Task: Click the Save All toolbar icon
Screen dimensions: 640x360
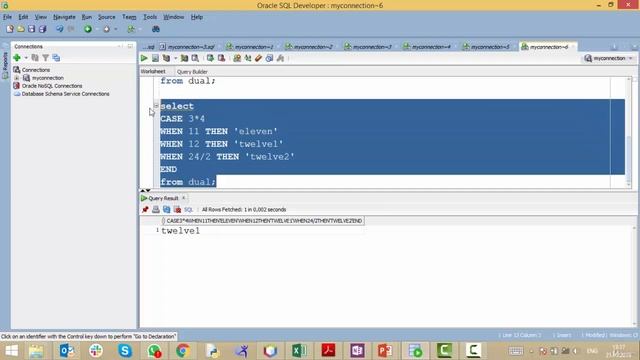Action: pos(42,29)
